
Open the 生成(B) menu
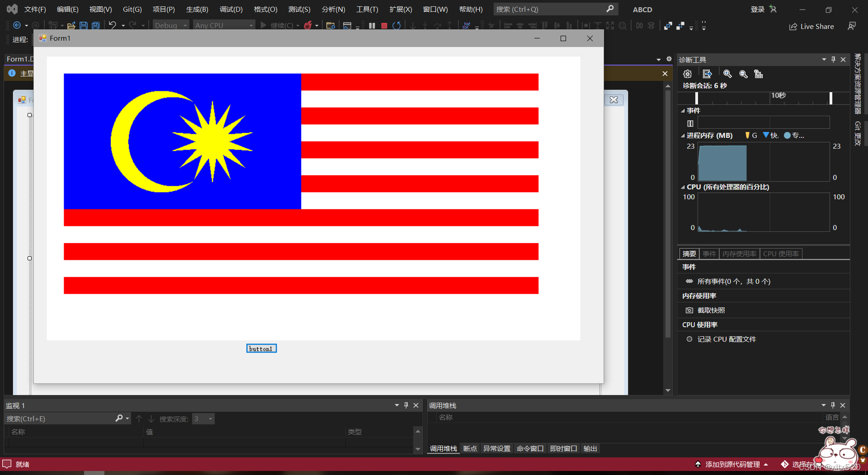click(x=197, y=9)
